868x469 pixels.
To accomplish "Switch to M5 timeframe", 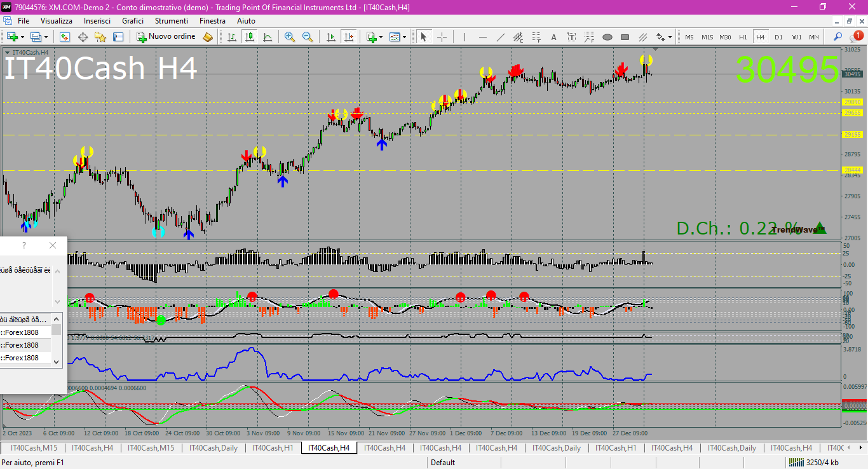I will pyautogui.click(x=689, y=37).
